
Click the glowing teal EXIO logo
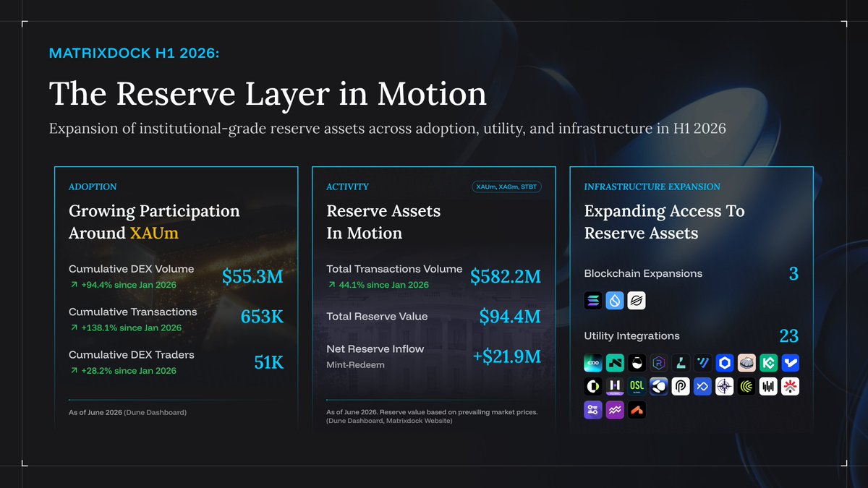point(593,363)
